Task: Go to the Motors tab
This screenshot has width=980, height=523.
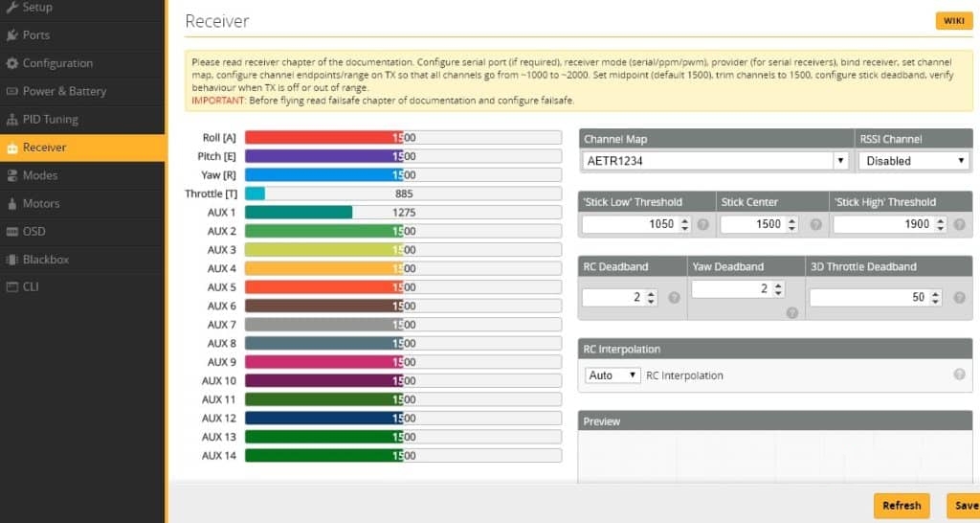Action: point(82,204)
